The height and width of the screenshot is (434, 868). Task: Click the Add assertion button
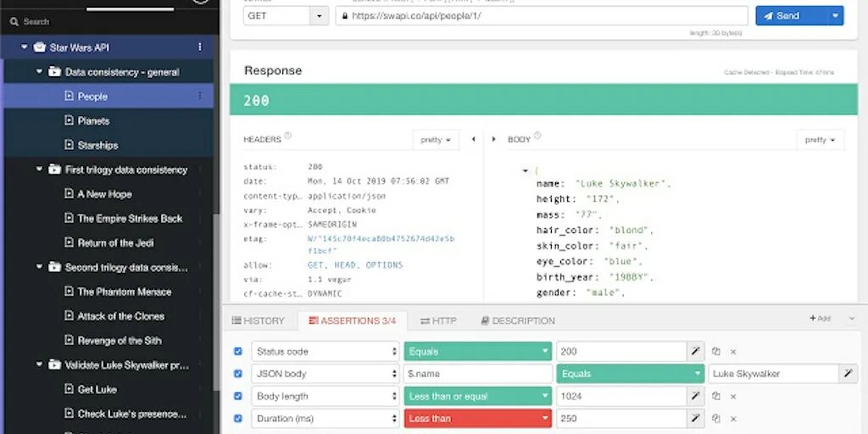pos(820,319)
